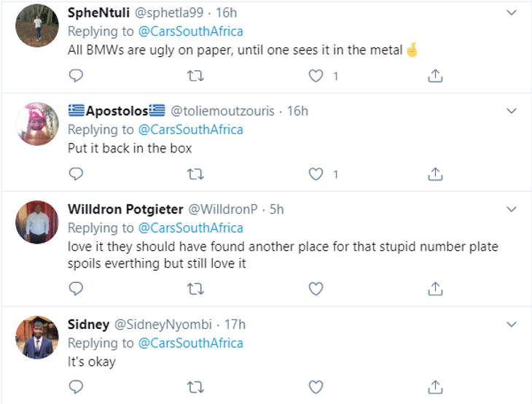The image size is (532, 404).
Task: Retweet Sidney's 'It's okay' tweet
Action: point(195,386)
